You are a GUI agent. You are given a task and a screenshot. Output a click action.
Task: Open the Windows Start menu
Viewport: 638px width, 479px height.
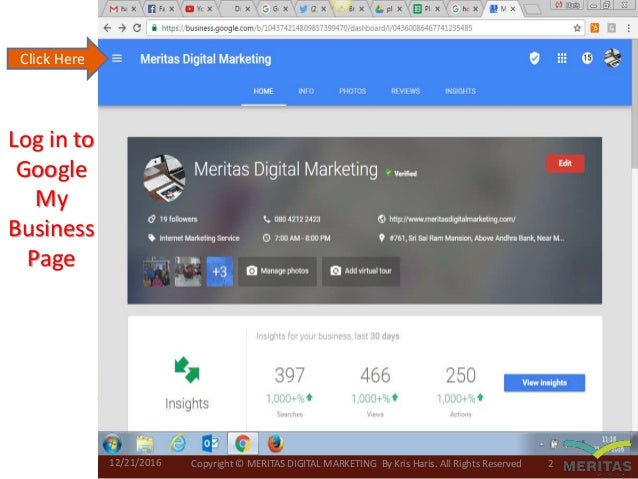click(112, 444)
